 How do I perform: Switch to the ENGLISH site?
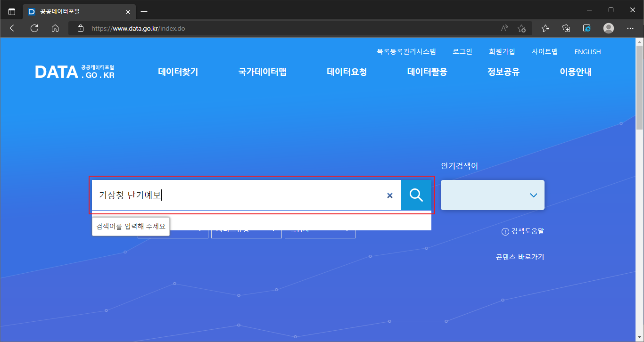point(587,52)
